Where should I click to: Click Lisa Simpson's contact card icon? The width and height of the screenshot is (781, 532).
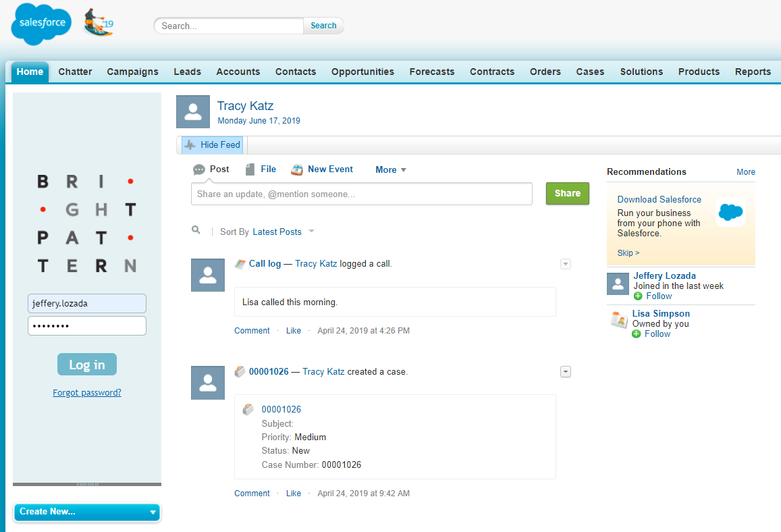(619, 320)
